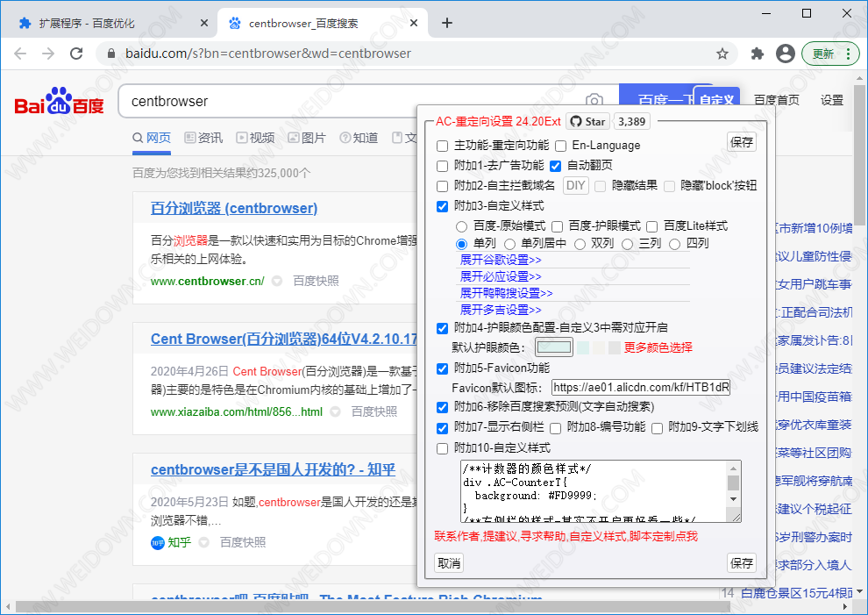Open dropdown arrow beside www.xiazaiba.com result
The image size is (868, 615).
click(x=335, y=411)
